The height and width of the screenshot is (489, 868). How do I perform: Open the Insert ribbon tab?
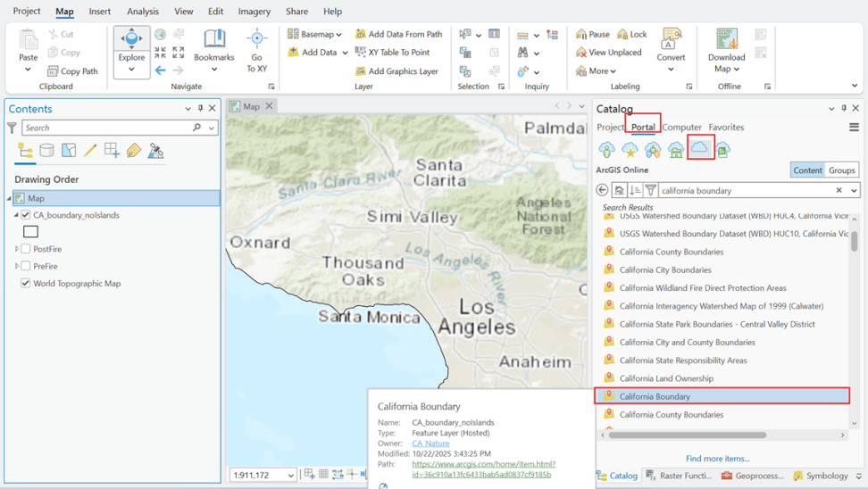(x=100, y=11)
